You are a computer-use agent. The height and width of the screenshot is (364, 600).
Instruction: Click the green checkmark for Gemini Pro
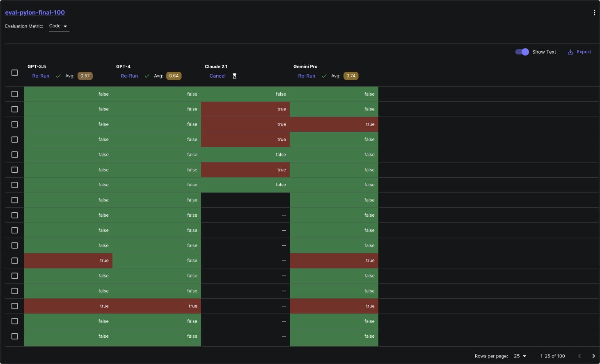[324, 76]
